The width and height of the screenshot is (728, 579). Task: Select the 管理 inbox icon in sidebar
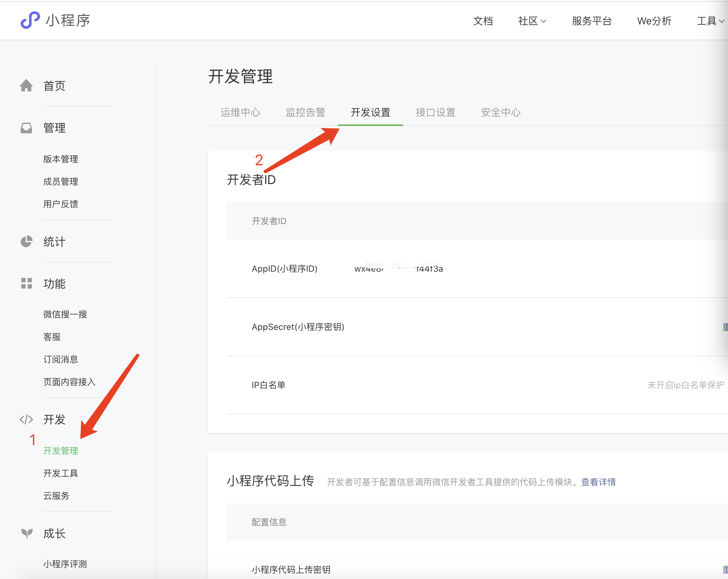pos(26,128)
